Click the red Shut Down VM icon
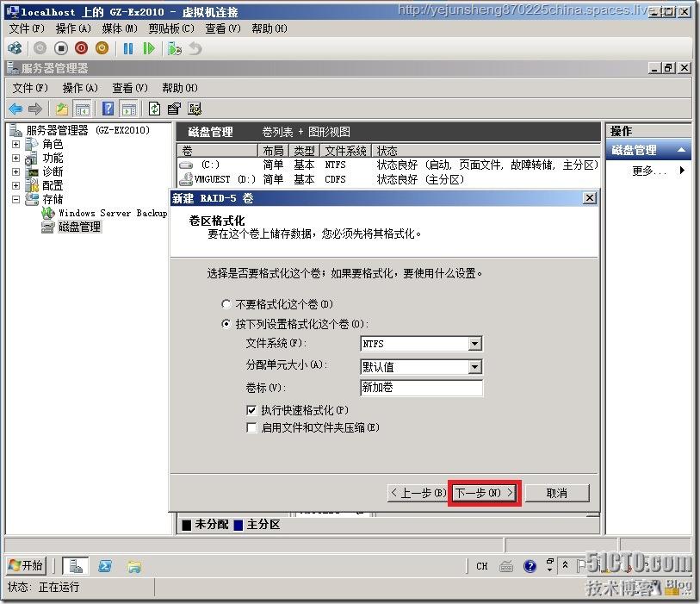This screenshot has width=700, height=604. click(81, 48)
